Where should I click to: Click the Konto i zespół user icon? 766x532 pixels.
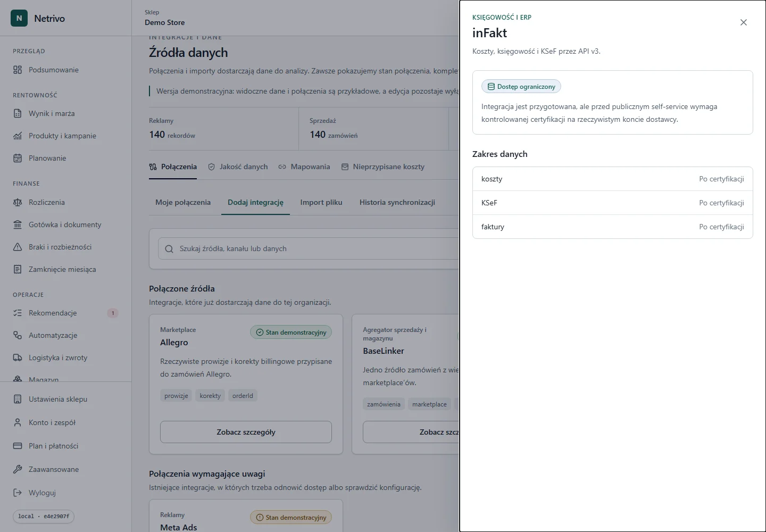pos(18,422)
